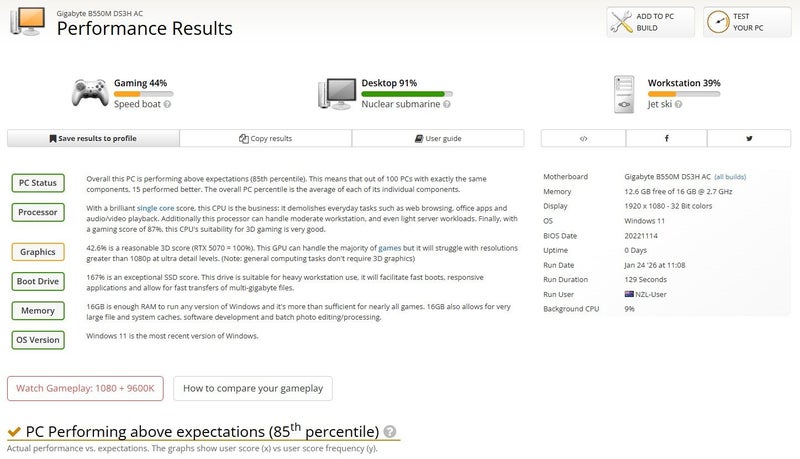This screenshot has width=800, height=459.
Task: Click help icon beside Nuclear submarine
Action: (x=446, y=104)
